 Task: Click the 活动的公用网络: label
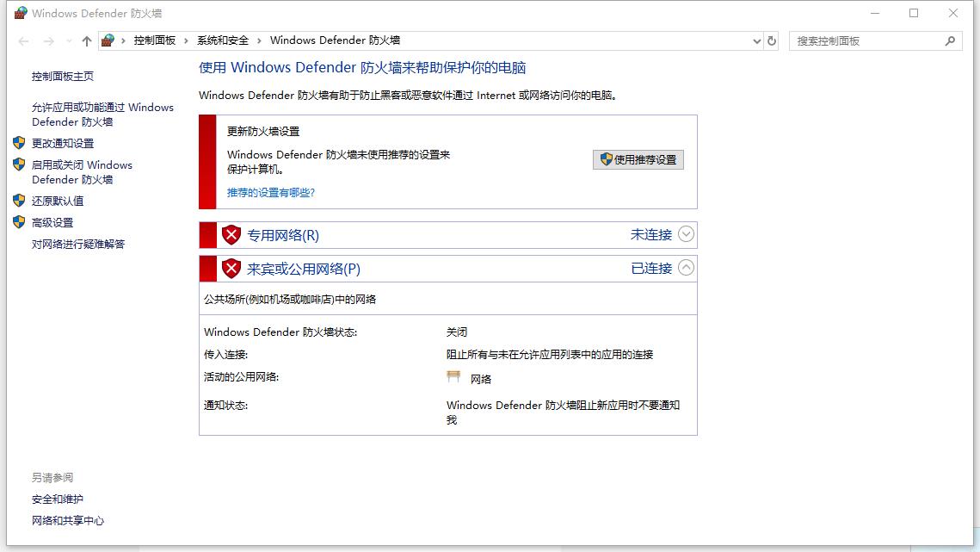241,377
